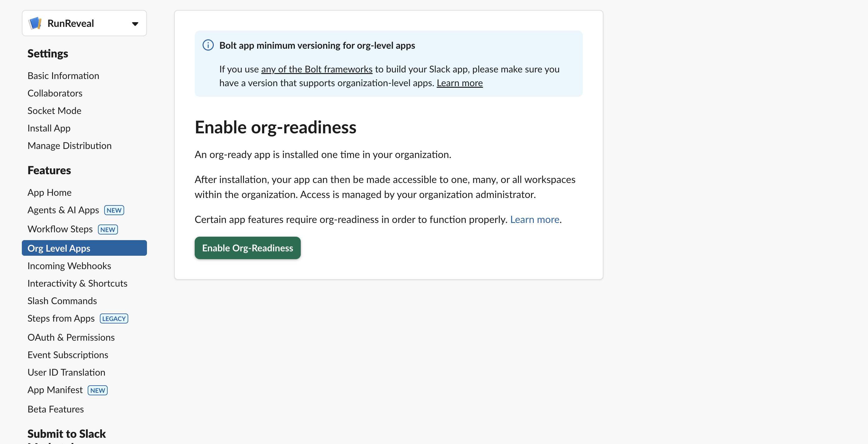The width and height of the screenshot is (868, 444).
Task: Click Enable Org-Readiness
Action: [247, 248]
